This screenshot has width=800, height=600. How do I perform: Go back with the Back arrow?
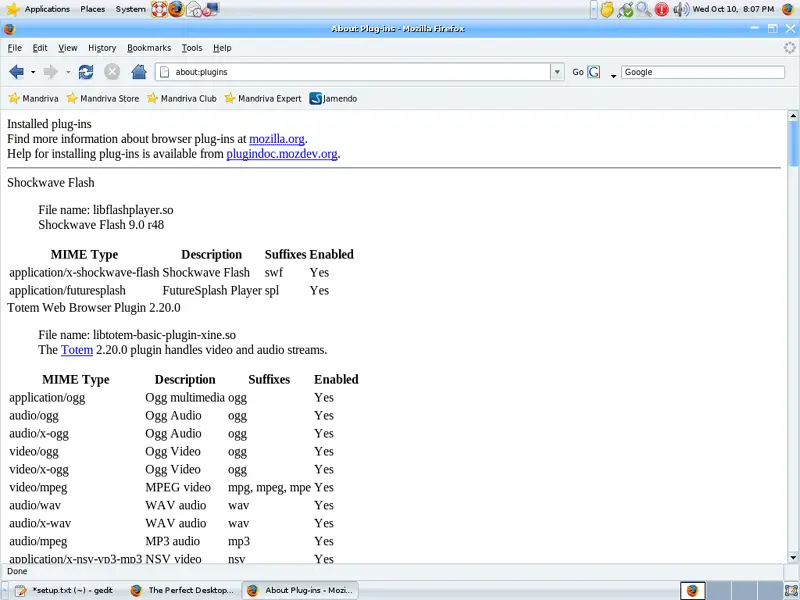(16, 72)
